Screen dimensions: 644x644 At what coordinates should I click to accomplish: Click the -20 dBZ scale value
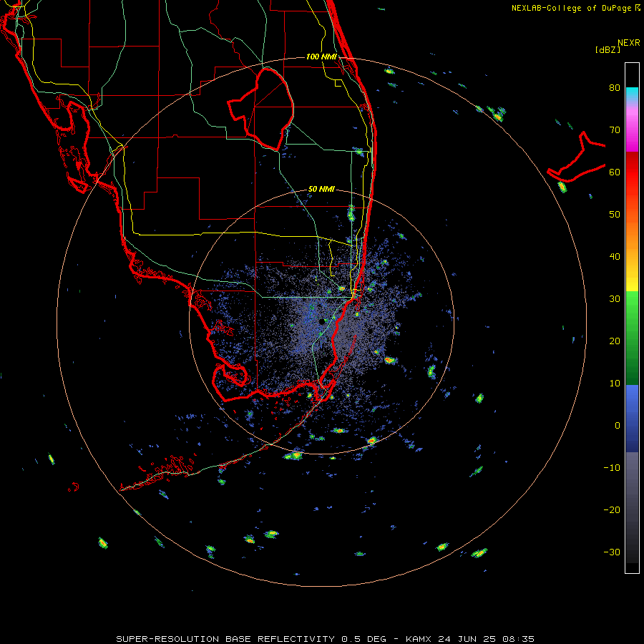612,510
